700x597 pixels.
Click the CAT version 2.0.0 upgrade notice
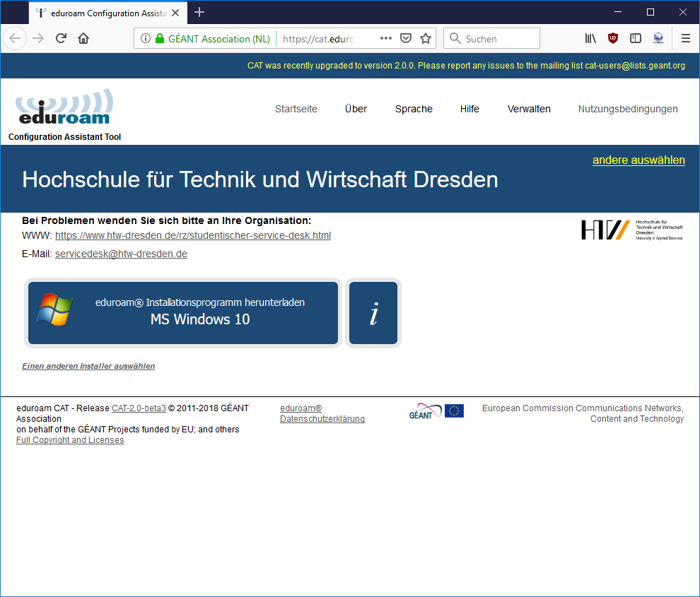pyautogui.click(x=466, y=66)
